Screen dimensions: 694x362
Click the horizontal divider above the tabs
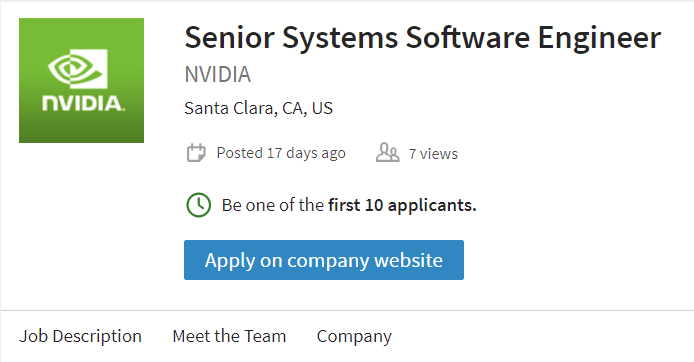click(x=347, y=310)
